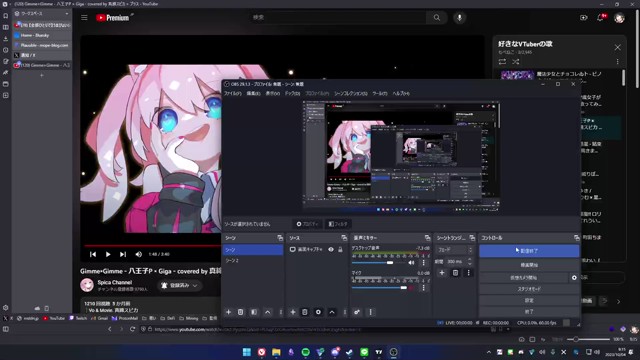Show hidden system tray icons chevron
The height and width of the screenshot is (360, 640).
point(489,352)
